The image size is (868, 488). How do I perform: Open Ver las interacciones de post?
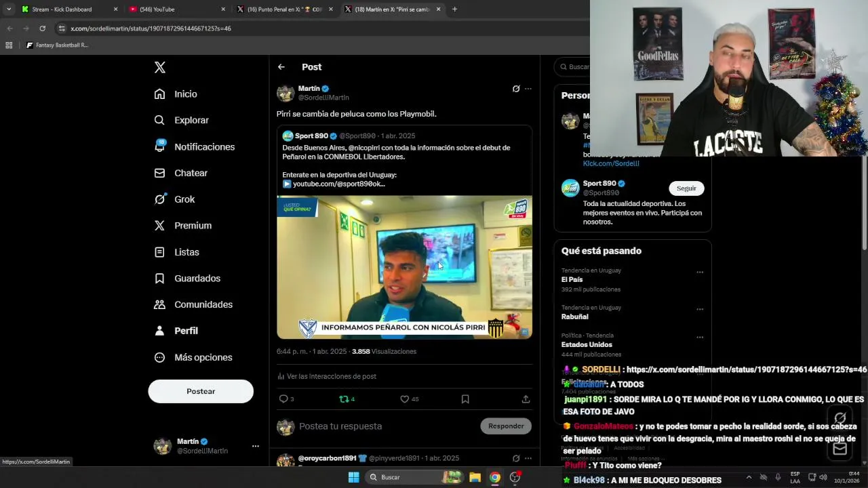pyautogui.click(x=327, y=376)
